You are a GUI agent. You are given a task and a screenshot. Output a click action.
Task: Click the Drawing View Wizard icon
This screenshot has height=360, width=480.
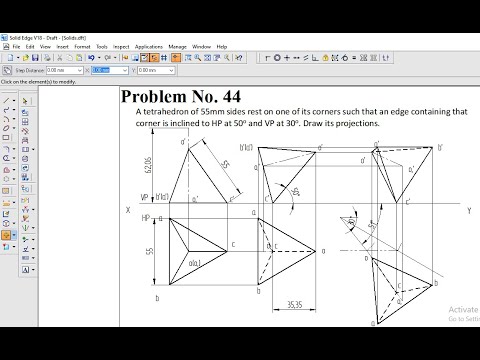coord(25,112)
